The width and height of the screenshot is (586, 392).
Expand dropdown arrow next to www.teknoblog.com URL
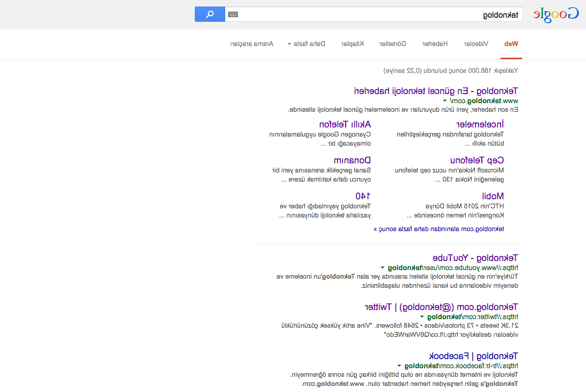click(445, 101)
